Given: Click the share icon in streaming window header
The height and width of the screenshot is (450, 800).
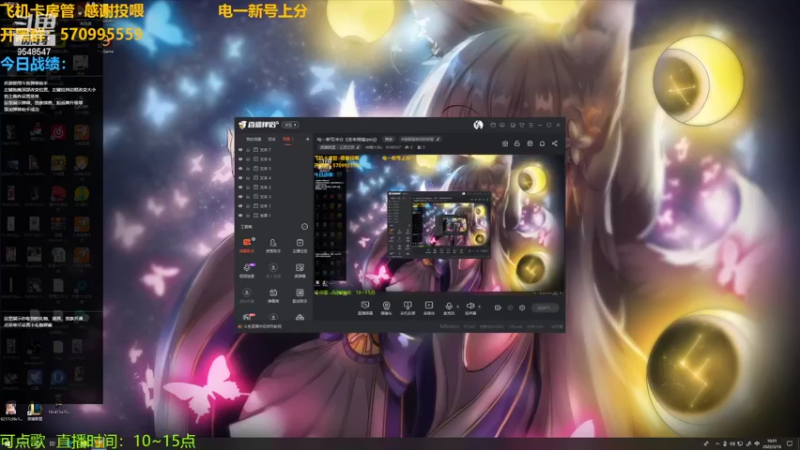Looking at the screenshot, I should 555,144.
